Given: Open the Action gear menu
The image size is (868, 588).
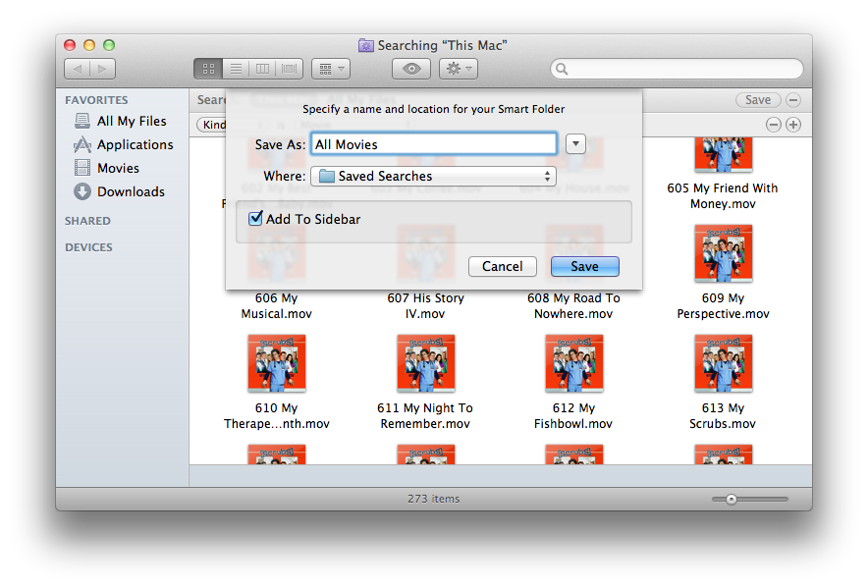Looking at the screenshot, I should pos(459,69).
